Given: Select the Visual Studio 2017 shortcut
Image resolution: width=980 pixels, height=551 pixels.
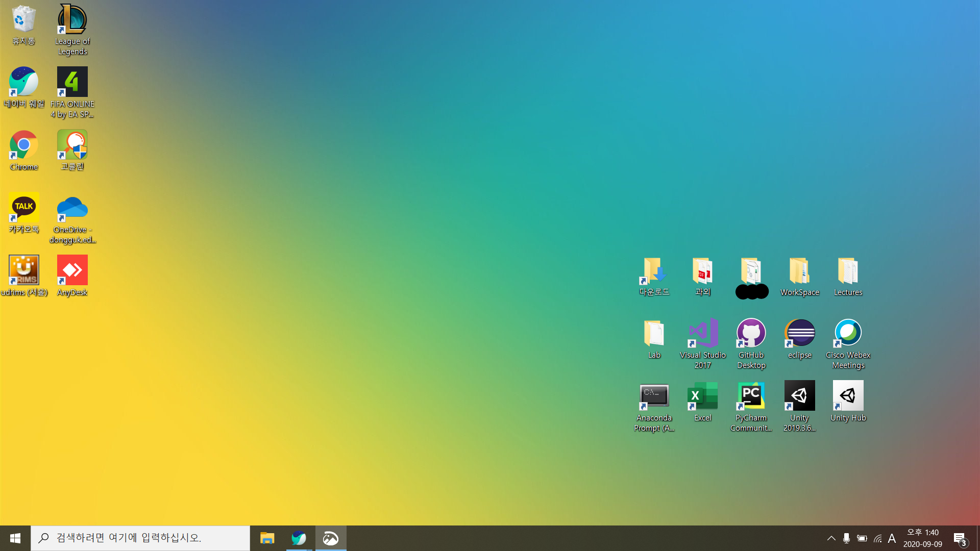Looking at the screenshot, I should point(702,333).
